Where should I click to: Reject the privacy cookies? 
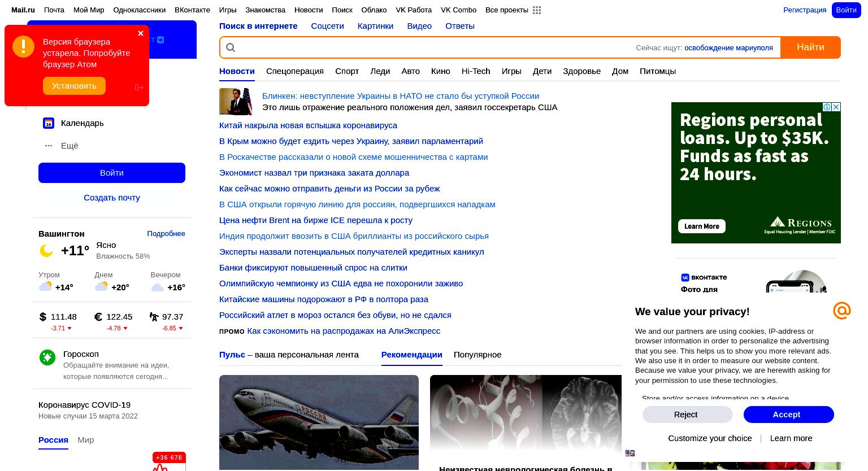coord(687,415)
